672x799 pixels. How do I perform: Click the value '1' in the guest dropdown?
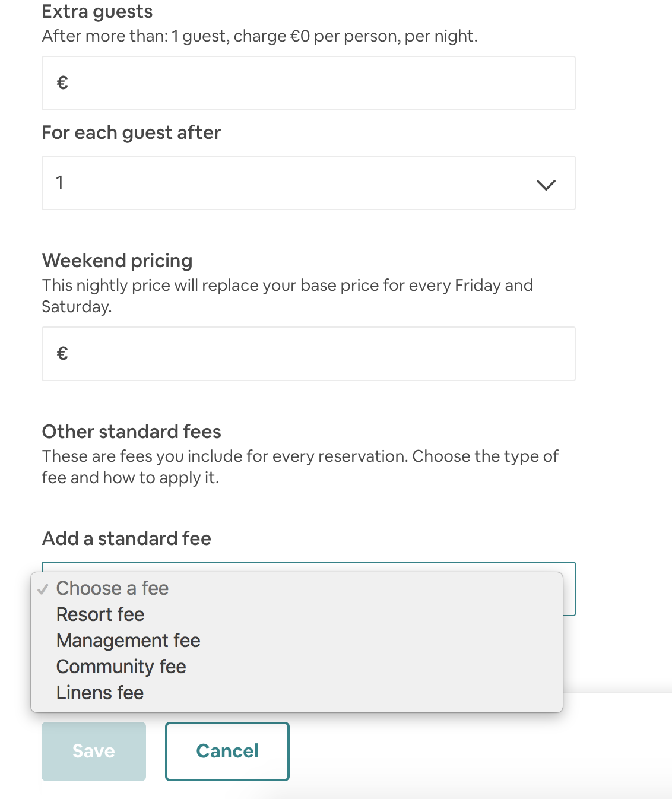(60, 181)
